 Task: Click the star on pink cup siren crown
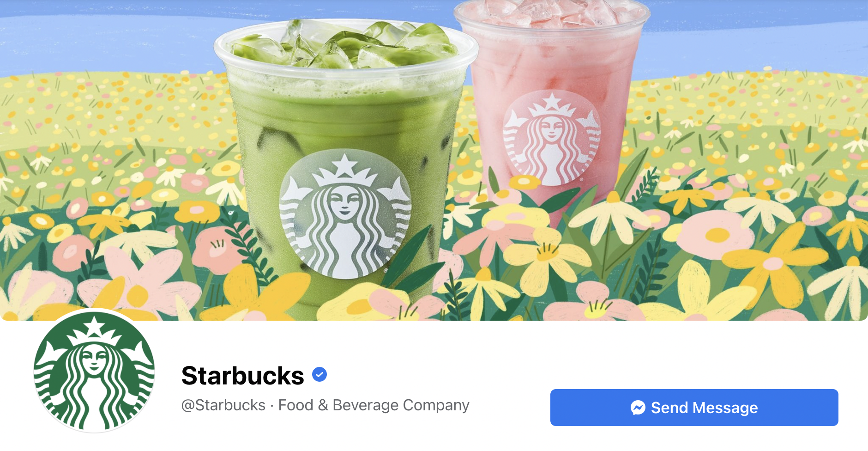pos(552,102)
